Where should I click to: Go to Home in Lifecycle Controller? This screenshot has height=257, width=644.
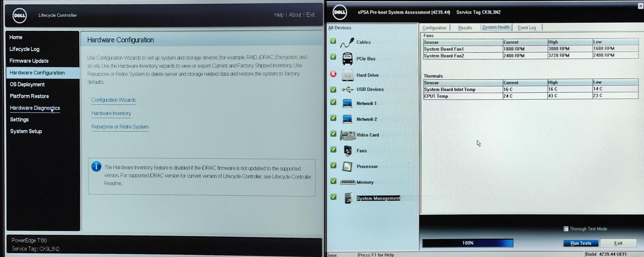point(16,37)
